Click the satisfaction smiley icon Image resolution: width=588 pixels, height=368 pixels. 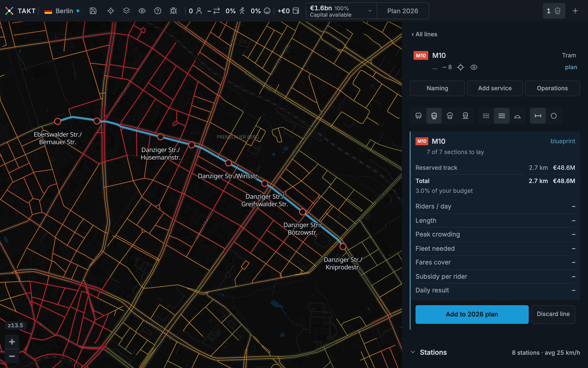(267, 11)
